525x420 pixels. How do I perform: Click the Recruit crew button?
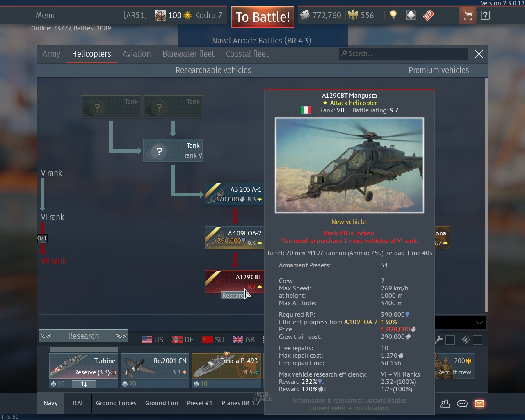tap(454, 366)
